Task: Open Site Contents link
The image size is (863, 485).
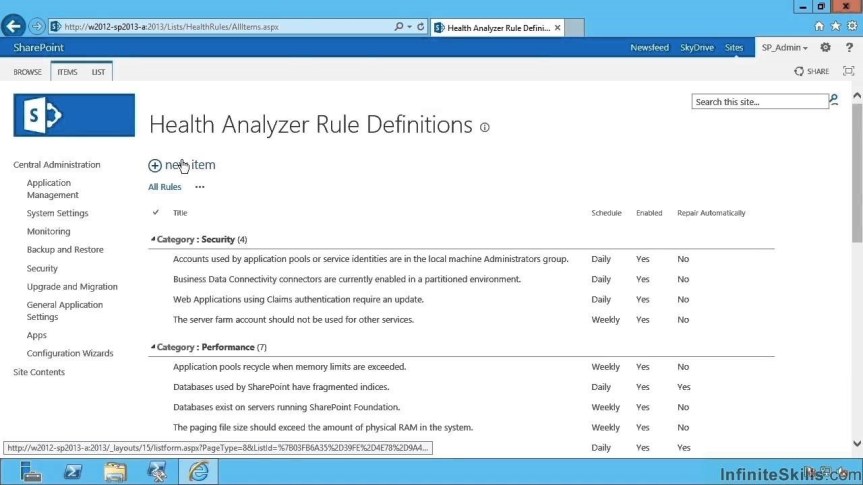Action: (x=39, y=372)
